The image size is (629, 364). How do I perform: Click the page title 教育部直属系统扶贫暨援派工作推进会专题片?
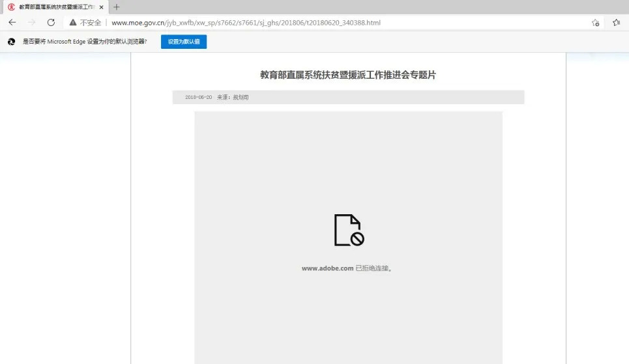click(x=347, y=75)
